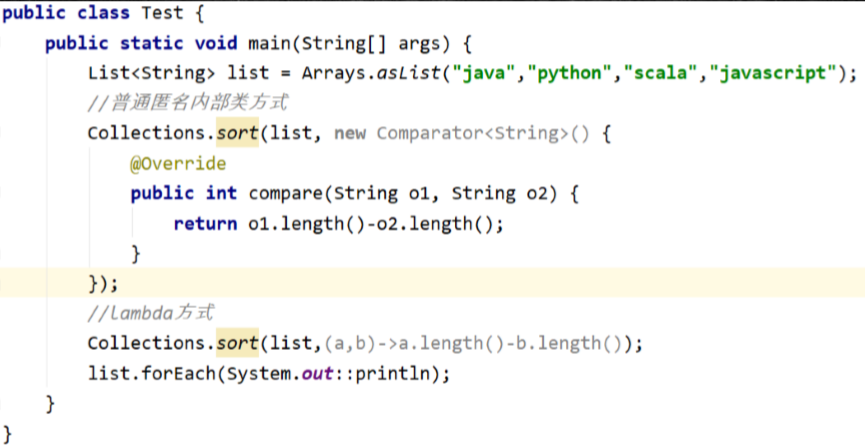Click "b.length()" in the lambda expression
865x447 pixels.
click(x=567, y=344)
